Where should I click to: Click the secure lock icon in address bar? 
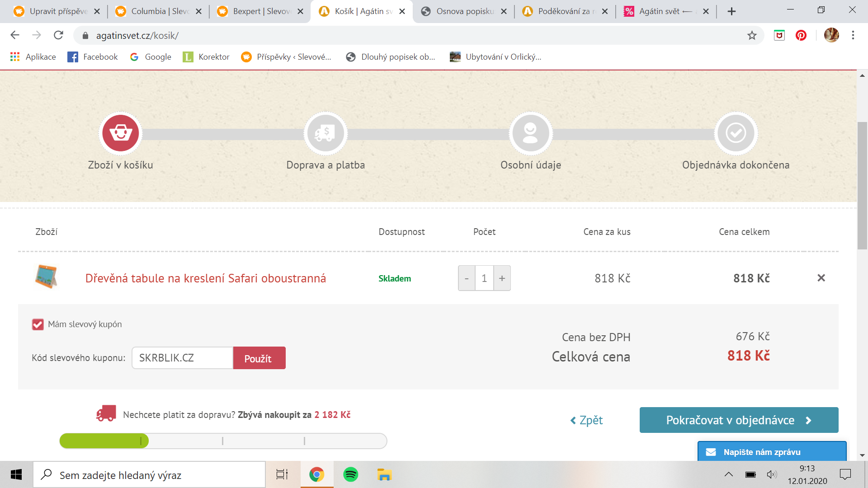pyautogui.click(x=85, y=35)
